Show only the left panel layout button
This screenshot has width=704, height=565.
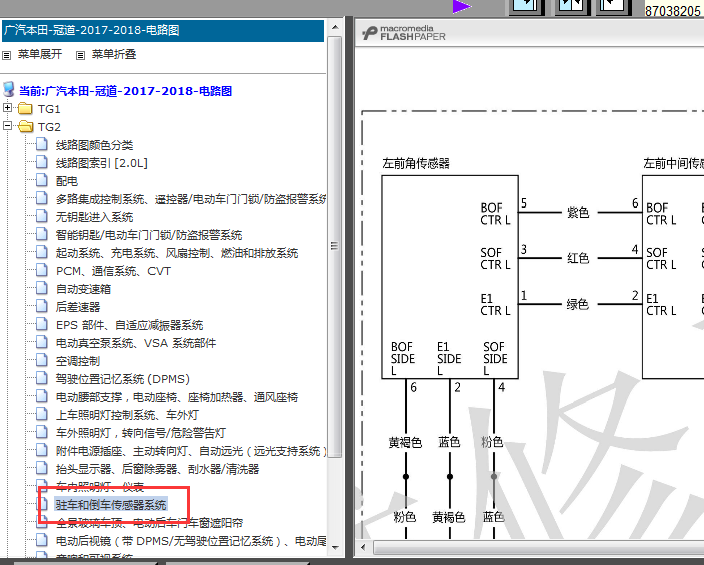coord(526,5)
